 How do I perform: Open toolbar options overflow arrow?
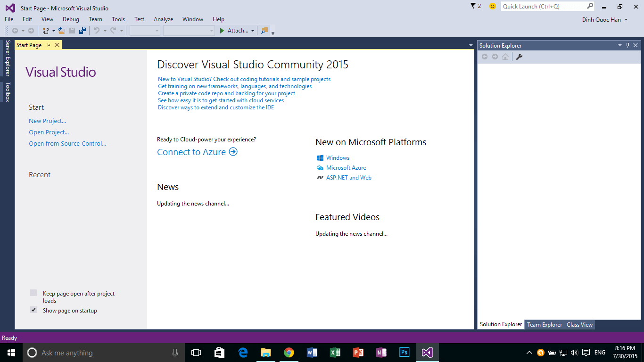pyautogui.click(x=273, y=33)
